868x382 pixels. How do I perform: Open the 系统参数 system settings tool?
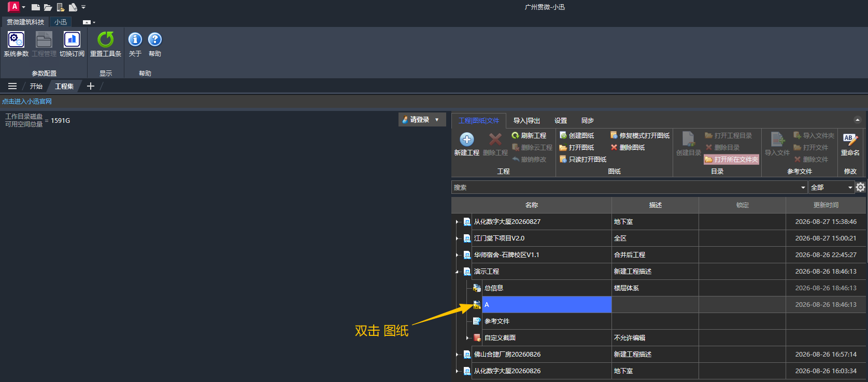click(x=16, y=44)
